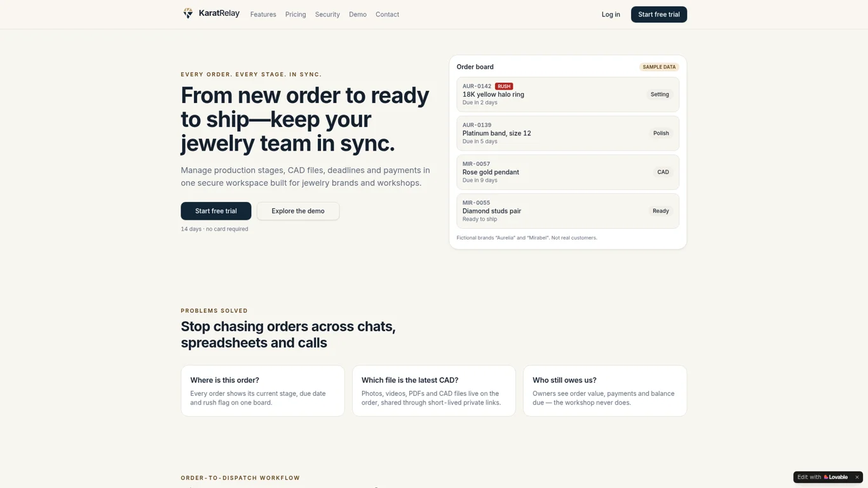Click the Ready stage badge
The height and width of the screenshot is (488, 868).
660,211
